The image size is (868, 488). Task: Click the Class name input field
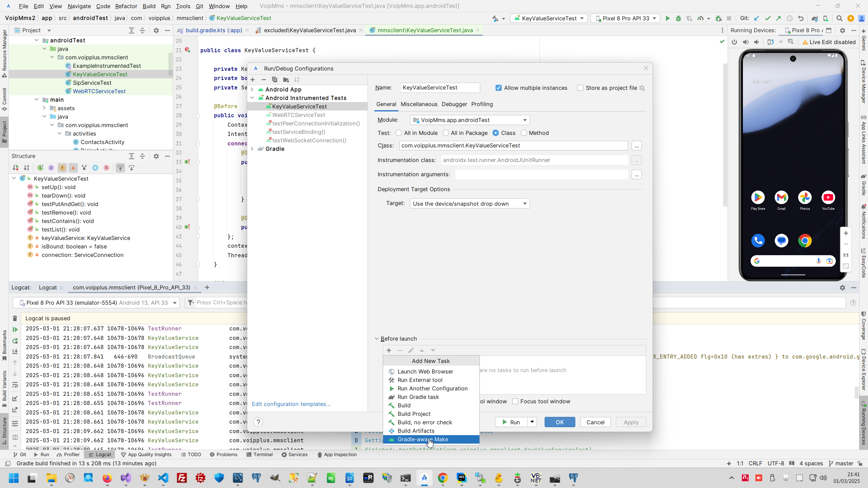[x=513, y=146]
